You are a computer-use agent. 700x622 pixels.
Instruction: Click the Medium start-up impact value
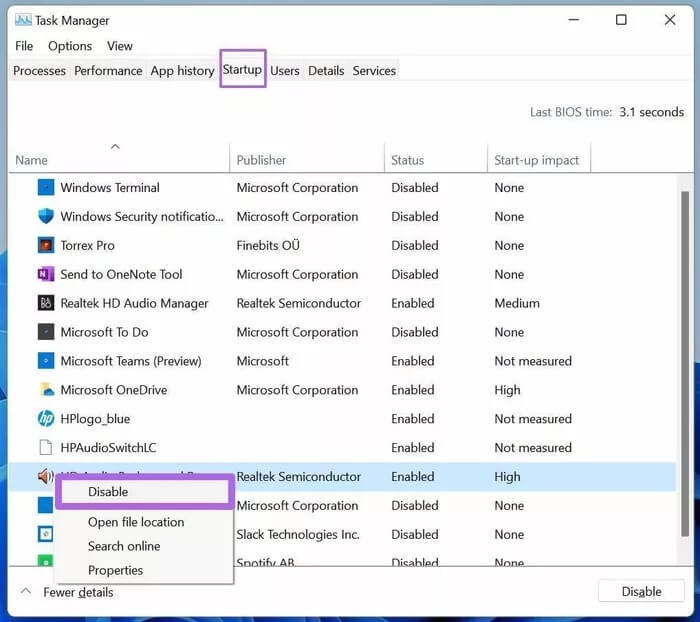point(517,303)
